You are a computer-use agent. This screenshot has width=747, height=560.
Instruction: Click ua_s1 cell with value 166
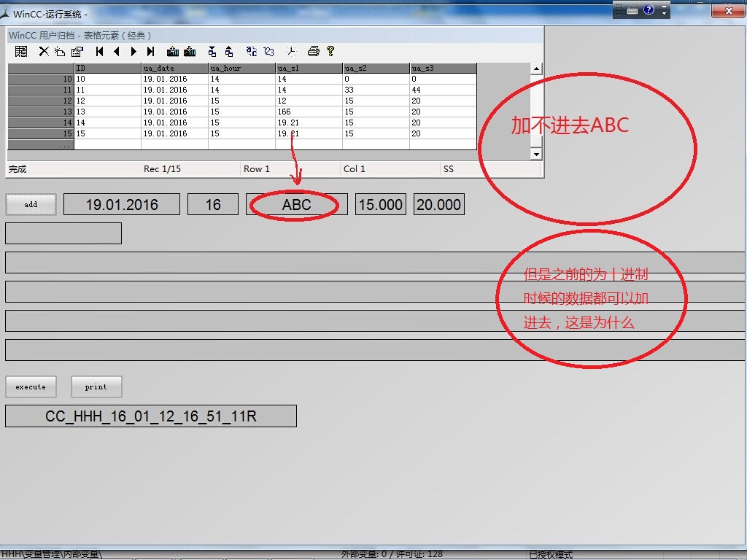[309, 112]
